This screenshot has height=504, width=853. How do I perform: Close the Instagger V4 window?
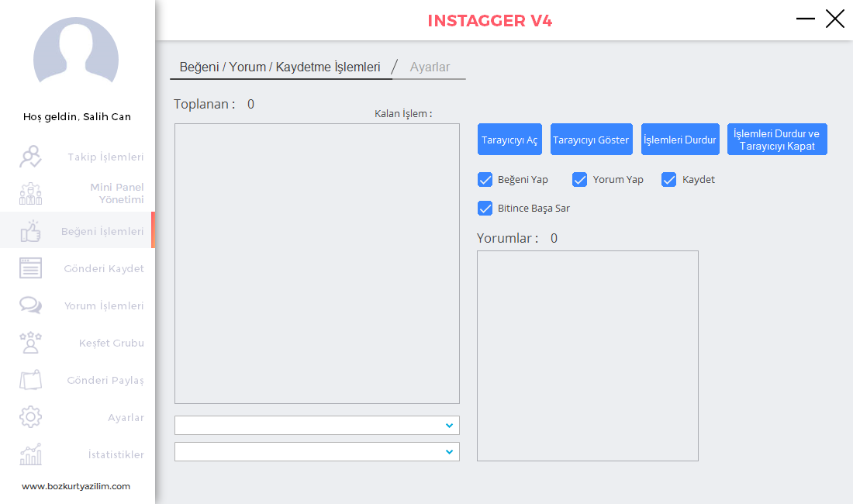click(835, 19)
